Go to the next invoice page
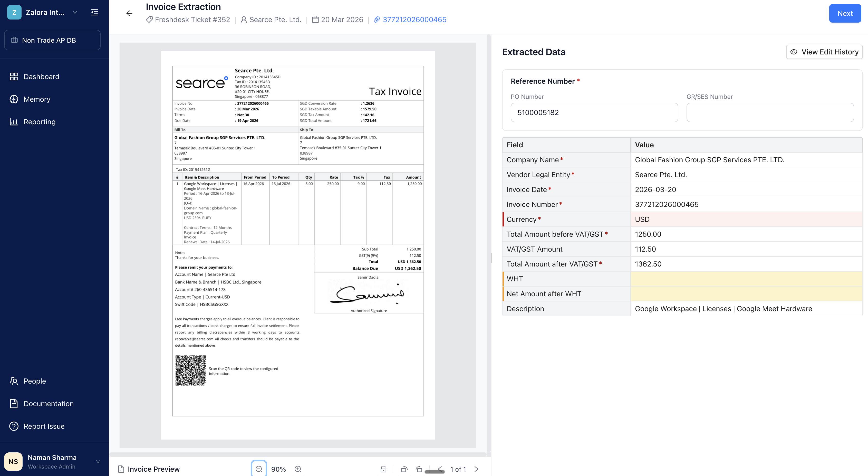 476,469
